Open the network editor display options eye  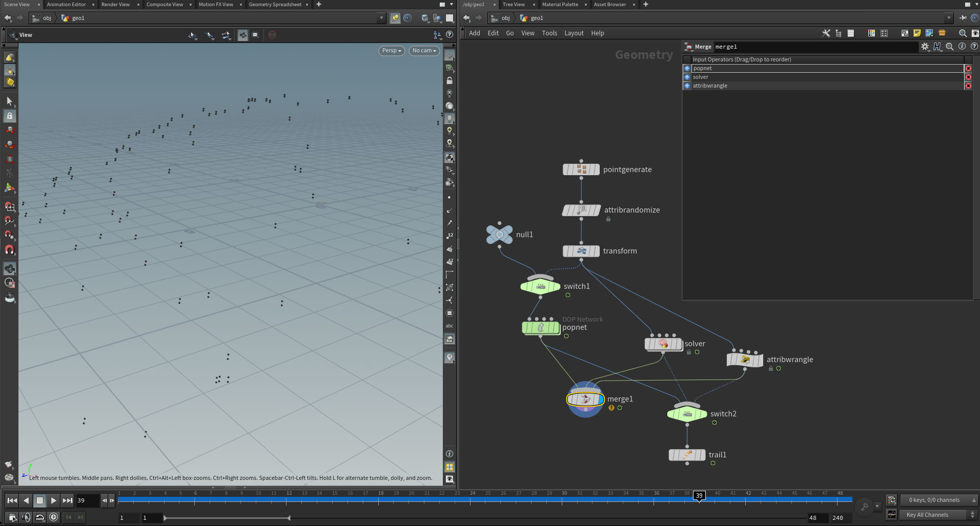[975, 33]
